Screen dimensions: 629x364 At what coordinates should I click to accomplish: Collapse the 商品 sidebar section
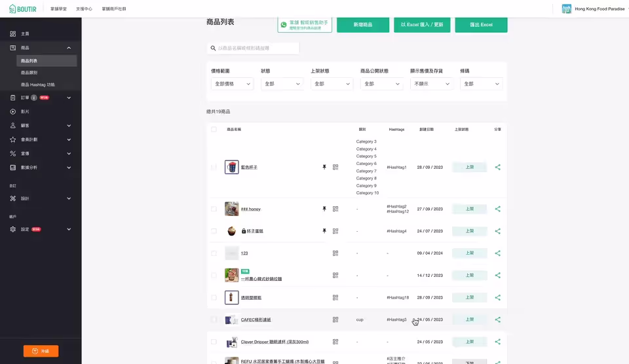coord(69,48)
